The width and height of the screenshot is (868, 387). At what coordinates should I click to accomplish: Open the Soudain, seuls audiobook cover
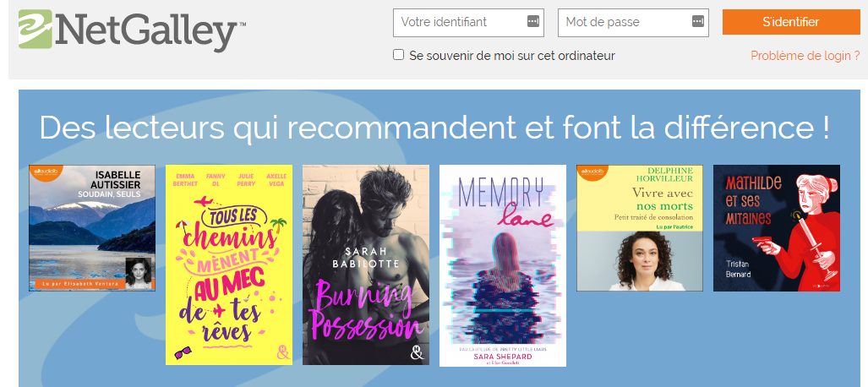tap(92, 228)
